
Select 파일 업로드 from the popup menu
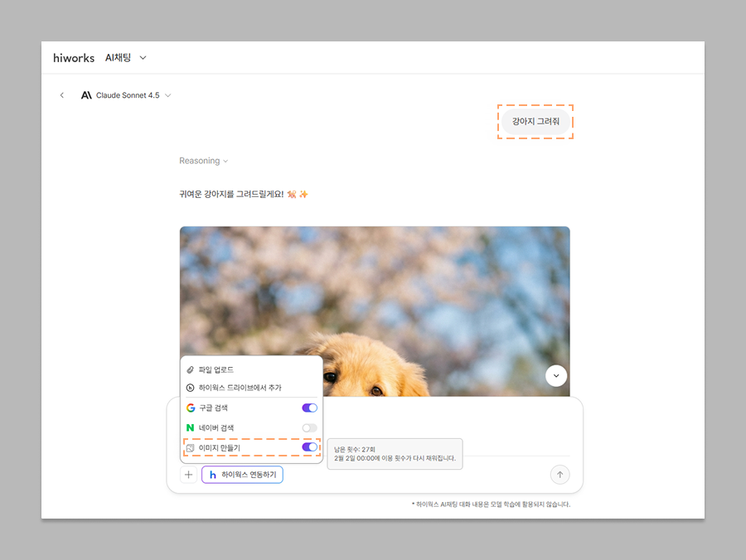[x=216, y=369]
